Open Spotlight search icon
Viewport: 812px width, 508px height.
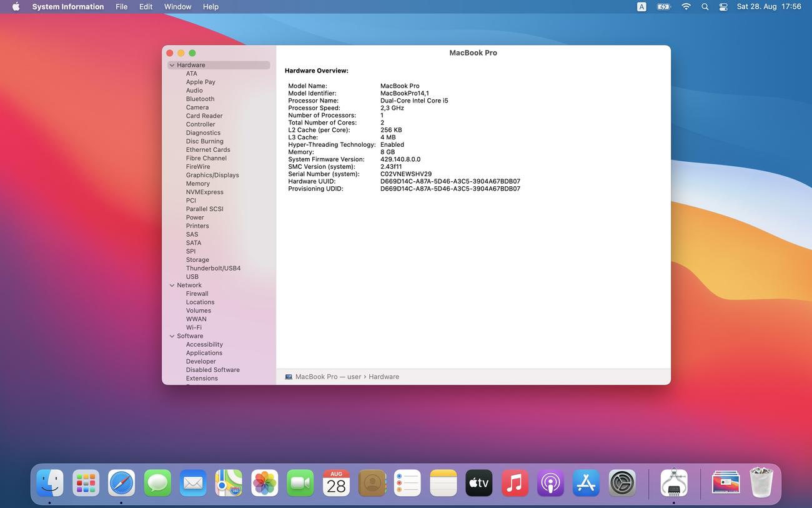click(x=705, y=7)
